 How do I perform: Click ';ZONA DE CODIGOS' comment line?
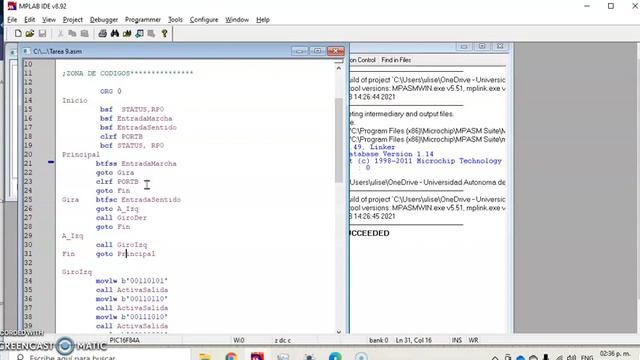point(127,73)
